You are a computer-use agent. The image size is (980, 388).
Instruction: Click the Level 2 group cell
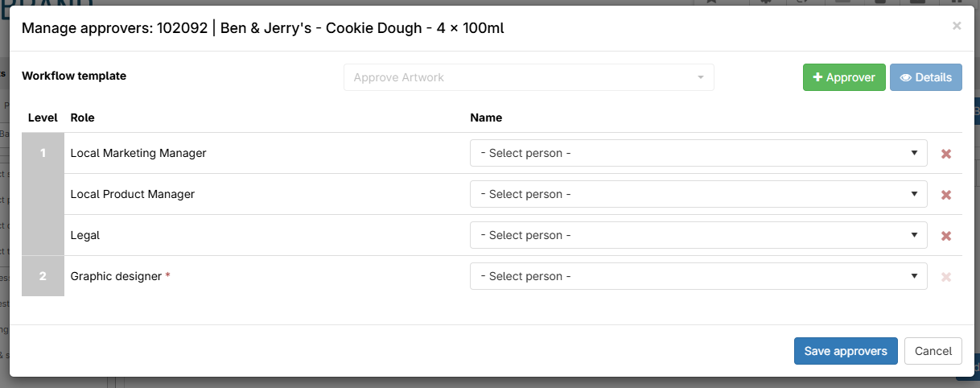(43, 276)
